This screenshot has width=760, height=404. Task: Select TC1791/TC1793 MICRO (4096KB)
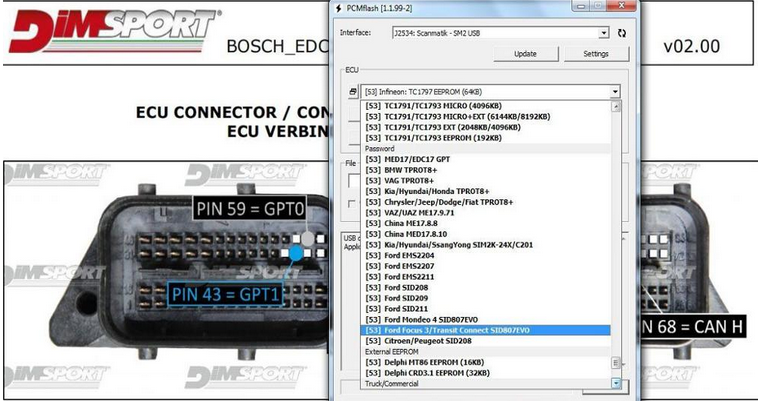pos(486,106)
